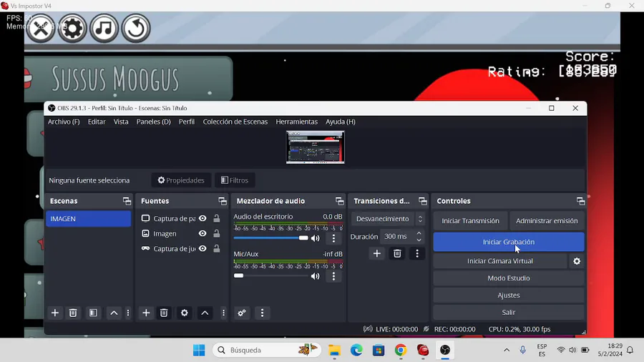Open Paneles (D) menu
Screen dimensions: 644x362
(x=154, y=122)
